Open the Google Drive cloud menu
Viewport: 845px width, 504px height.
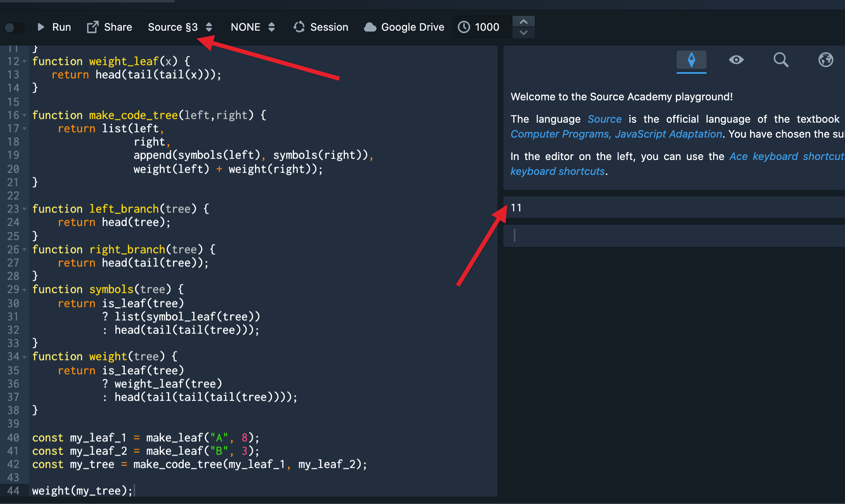(x=404, y=27)
